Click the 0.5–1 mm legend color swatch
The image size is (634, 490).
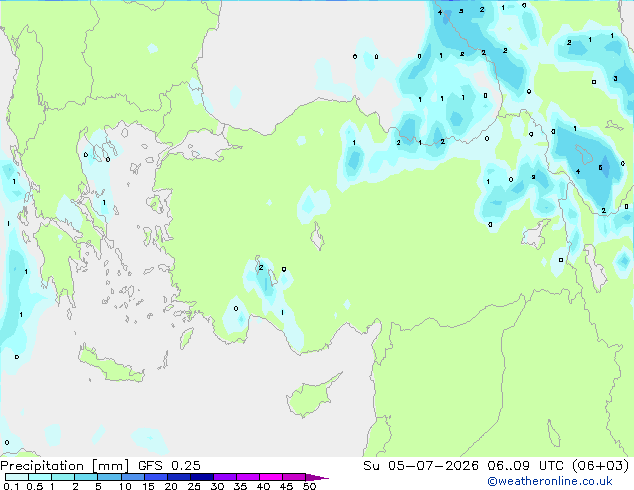coord(40,477)
